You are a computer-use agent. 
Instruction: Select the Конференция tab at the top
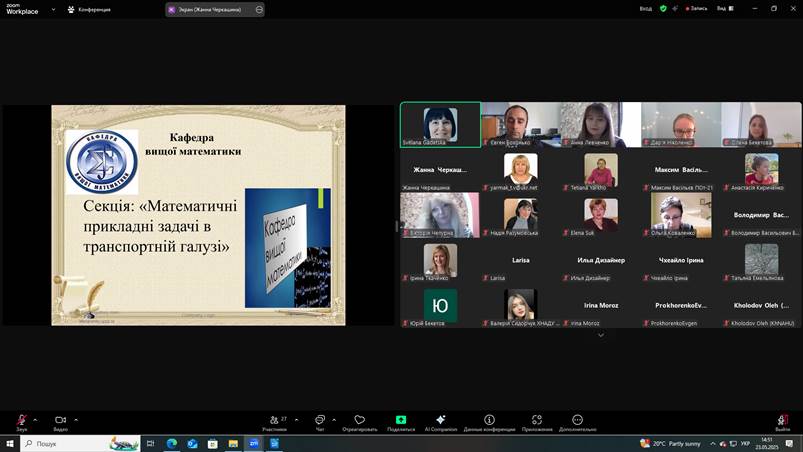89,9
